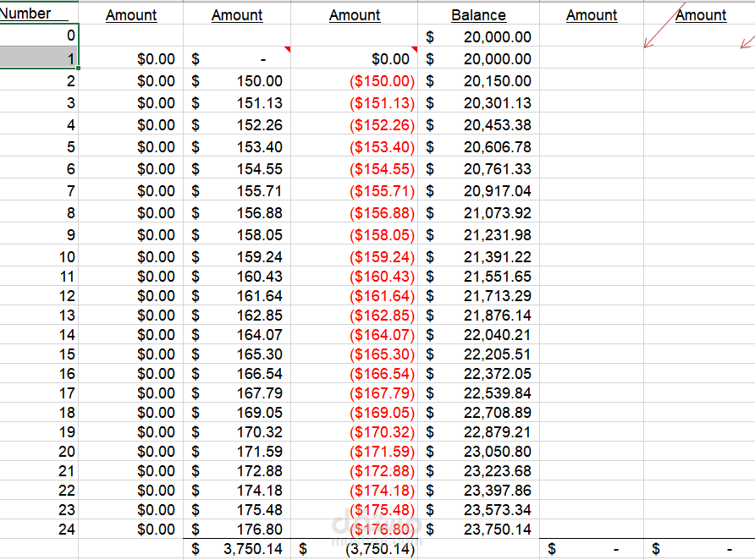Click the balance cell 20,301.13
Image resolution: width=755 pixels, height=560 pixels.
click(x=478, y=102)
